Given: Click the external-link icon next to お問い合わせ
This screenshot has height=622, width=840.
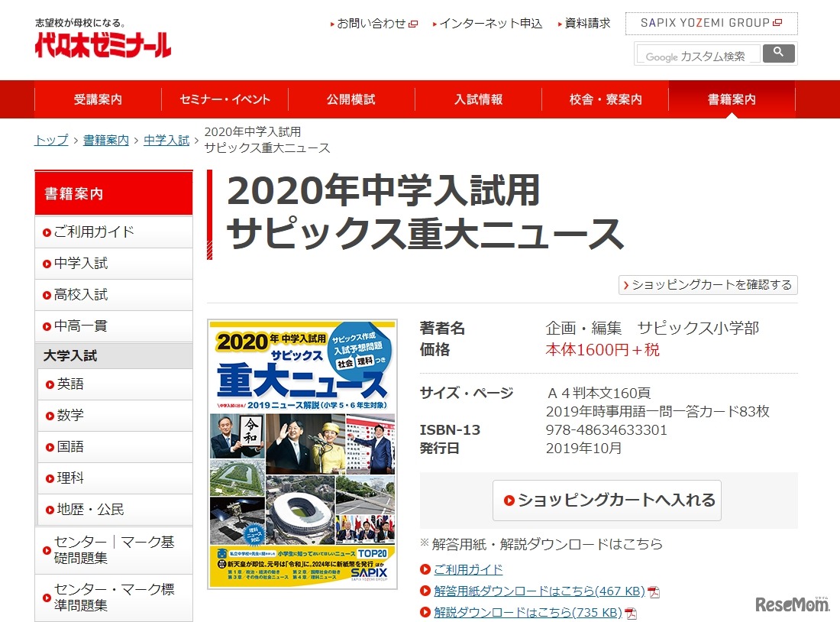Looking at the screenshot, I should pos(413,24).
